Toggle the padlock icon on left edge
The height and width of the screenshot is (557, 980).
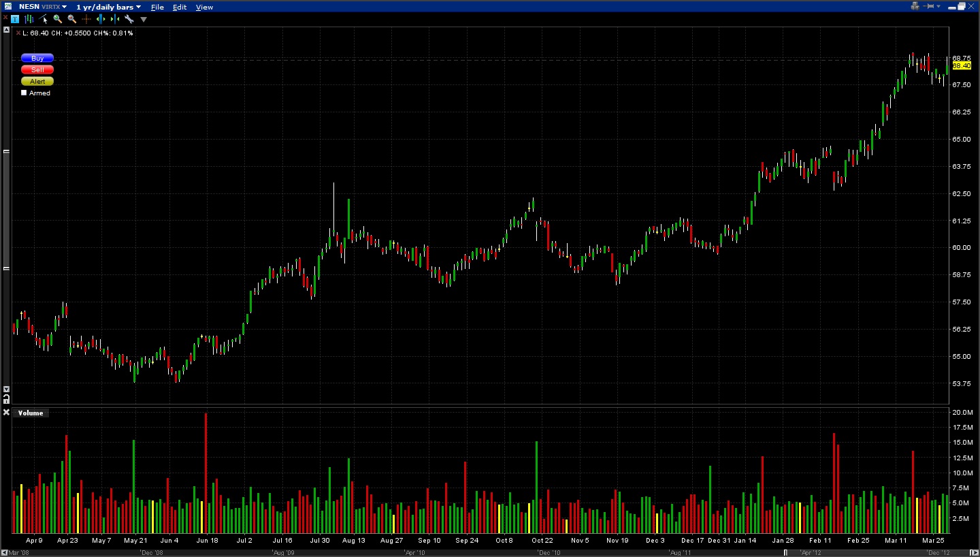click(6, 397)
